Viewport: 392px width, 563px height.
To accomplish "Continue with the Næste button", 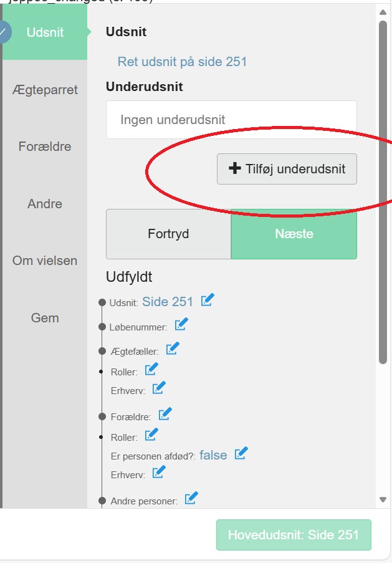I will click(x=294, y=234).
